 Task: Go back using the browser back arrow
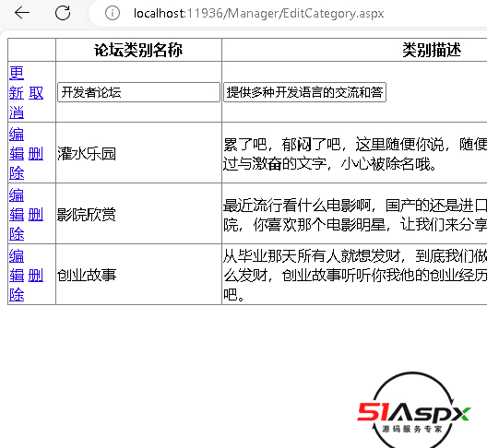click(x=22, y=13)
